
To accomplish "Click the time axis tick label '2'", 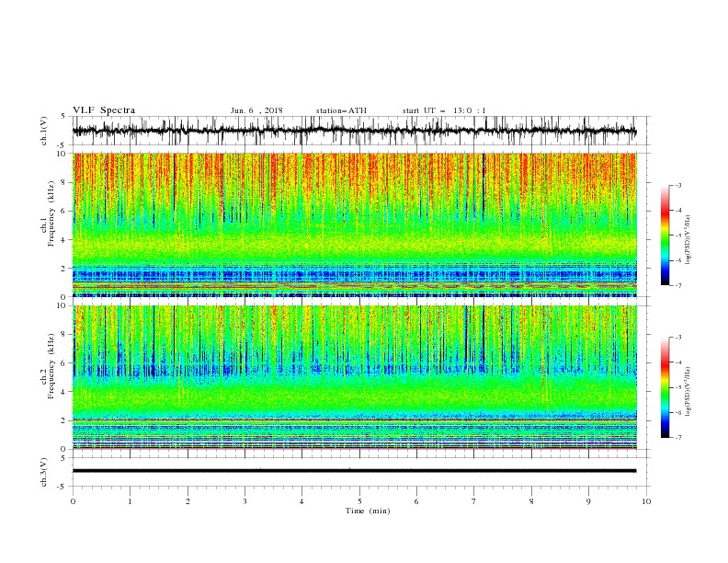I will 188,501.
